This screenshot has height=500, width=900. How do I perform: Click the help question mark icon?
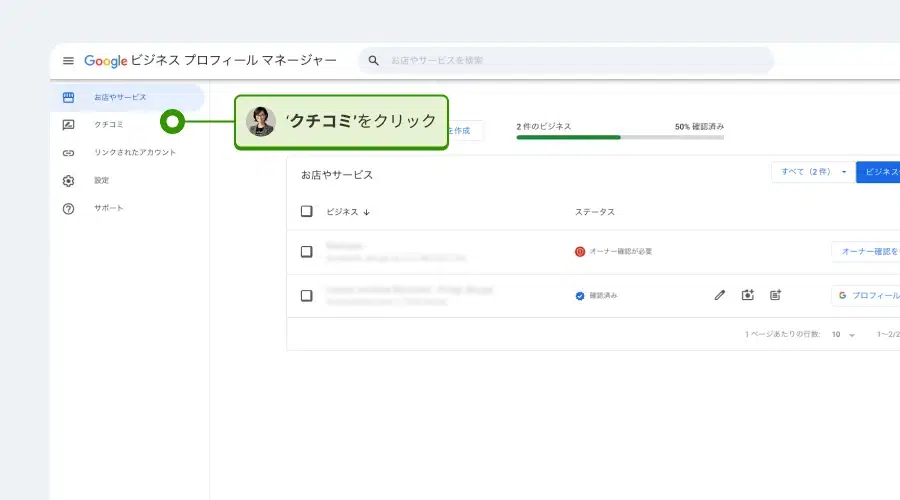tap(68, 209)
